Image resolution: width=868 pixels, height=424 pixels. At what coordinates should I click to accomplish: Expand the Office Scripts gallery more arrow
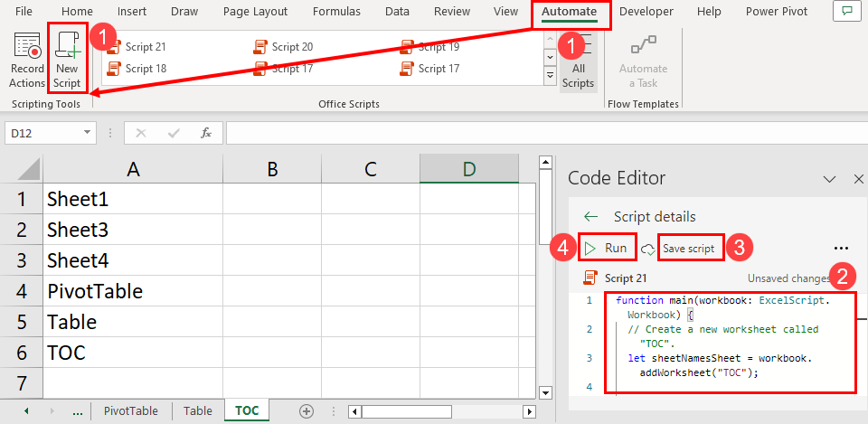550,75
